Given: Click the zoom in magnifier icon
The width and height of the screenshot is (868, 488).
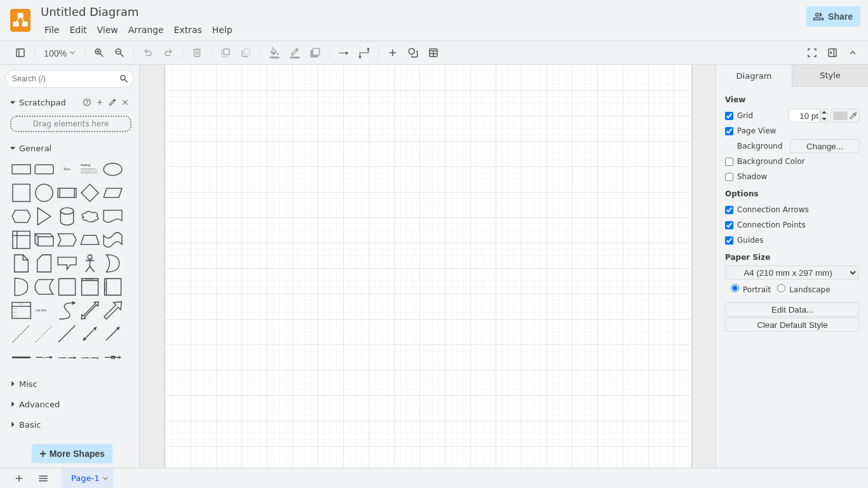Looking at the screenshot, I should pos(99,53).
